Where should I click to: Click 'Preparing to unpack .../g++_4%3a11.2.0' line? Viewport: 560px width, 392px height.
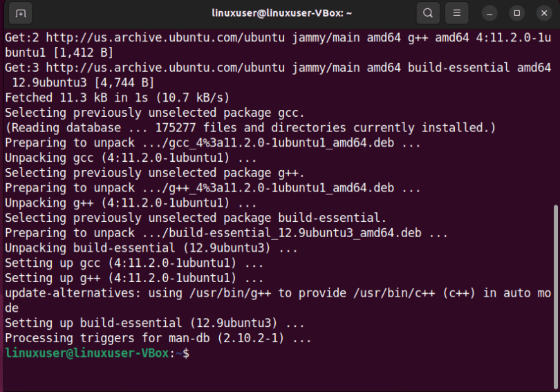213,188
